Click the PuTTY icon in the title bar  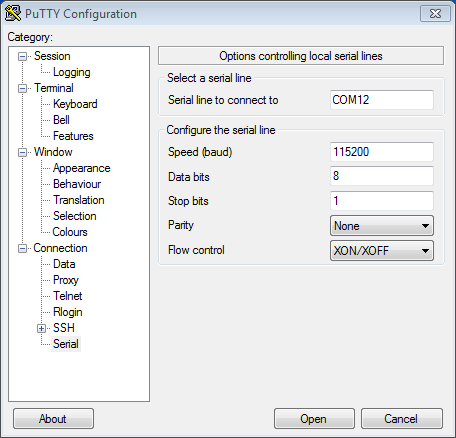[x=13, y=14]
